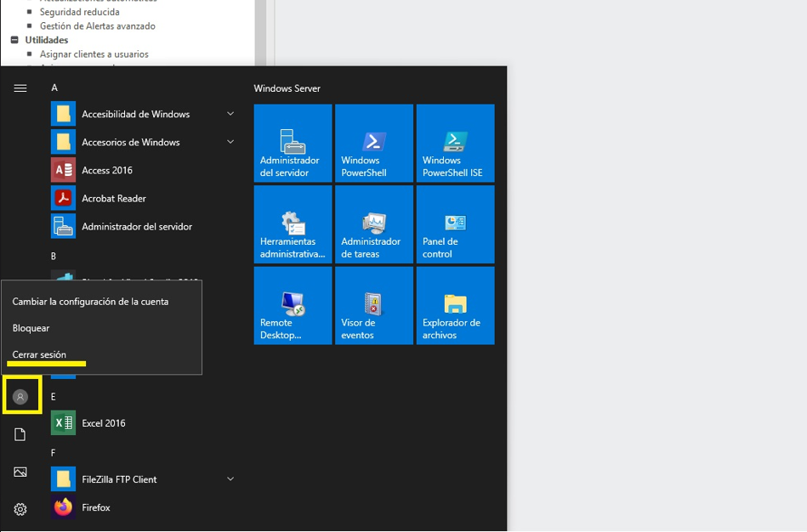Viewport: 807px width, 532px height.
Task: Click the user account avatar icon
Action: tap(20, 397)
